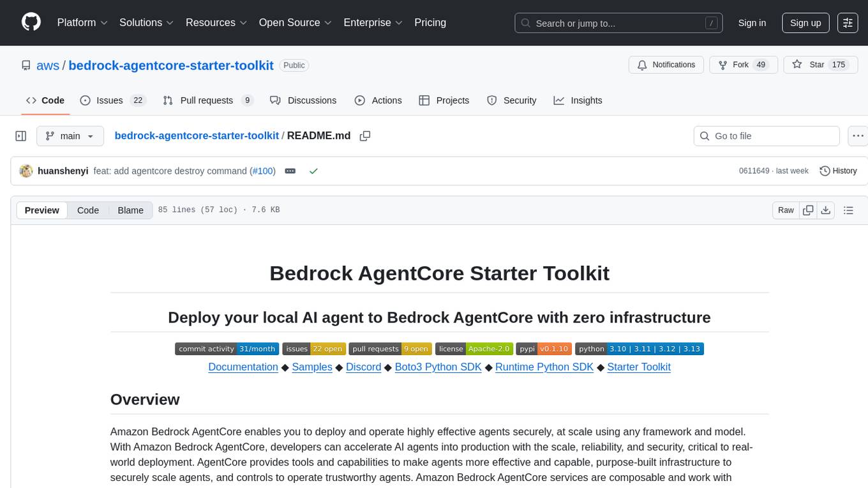The height and width of the screenshot is (488, 868).
Task: Open the Starter Toolkit link
Action: (639, 367)
